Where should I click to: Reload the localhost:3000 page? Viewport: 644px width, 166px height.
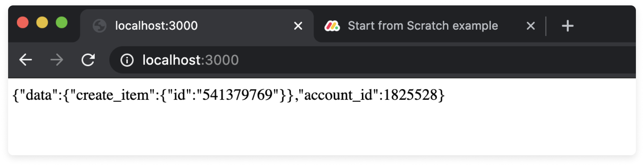pos(88,60)
